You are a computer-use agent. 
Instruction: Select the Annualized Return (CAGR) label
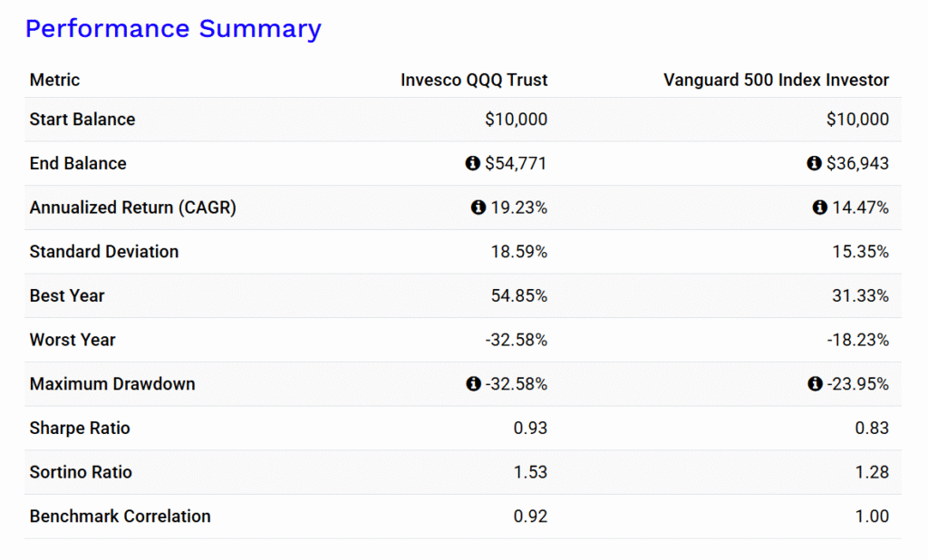coord(132,208)
